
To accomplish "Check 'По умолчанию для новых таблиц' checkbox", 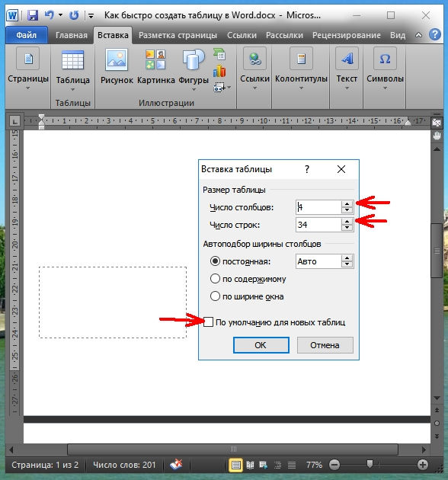I will pos(208,322).
